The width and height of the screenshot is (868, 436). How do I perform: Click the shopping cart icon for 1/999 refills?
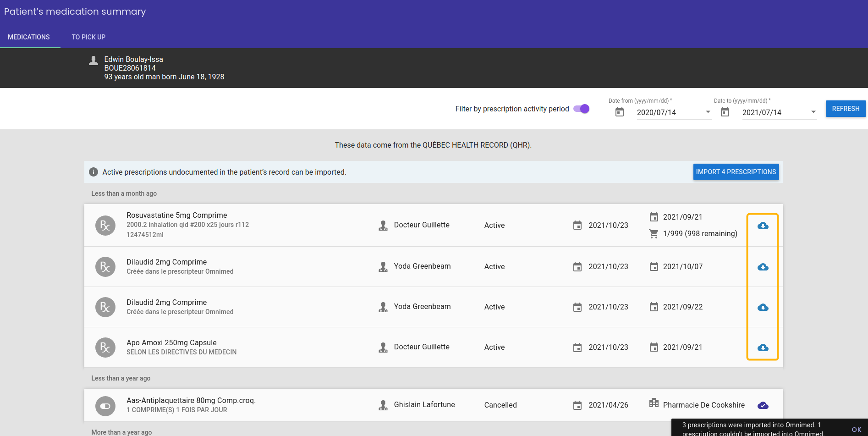point(654,234)
